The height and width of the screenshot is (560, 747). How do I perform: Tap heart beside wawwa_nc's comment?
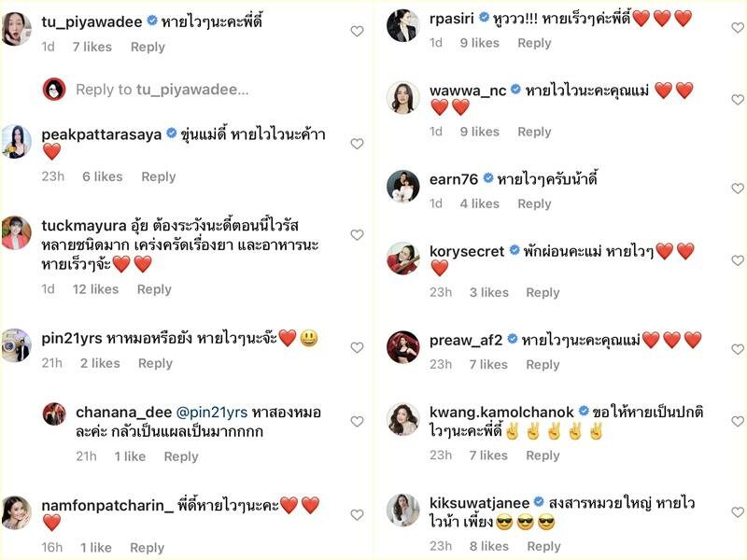point(738,100)
